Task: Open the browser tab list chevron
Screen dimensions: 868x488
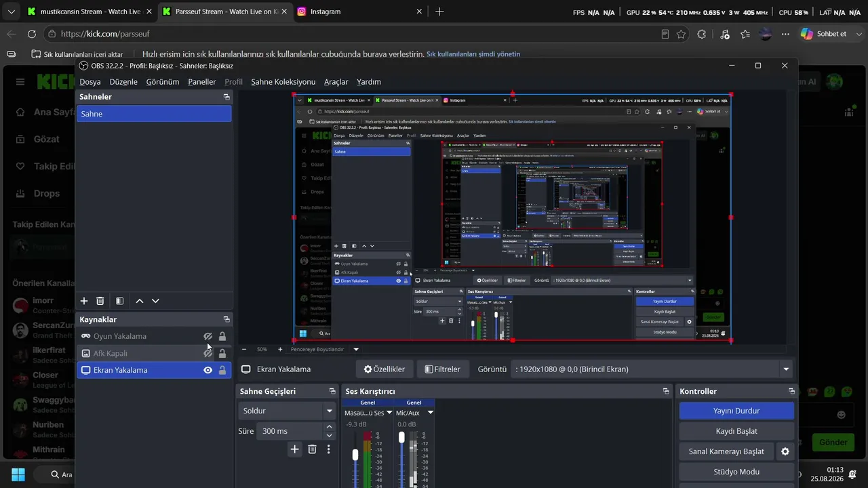Action: (12, 12)
